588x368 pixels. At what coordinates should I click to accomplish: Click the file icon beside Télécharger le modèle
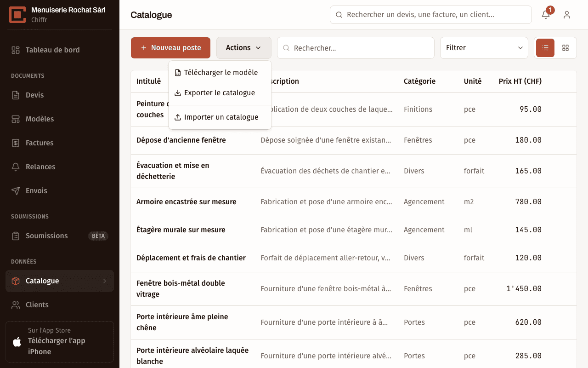tap(178, 73)
